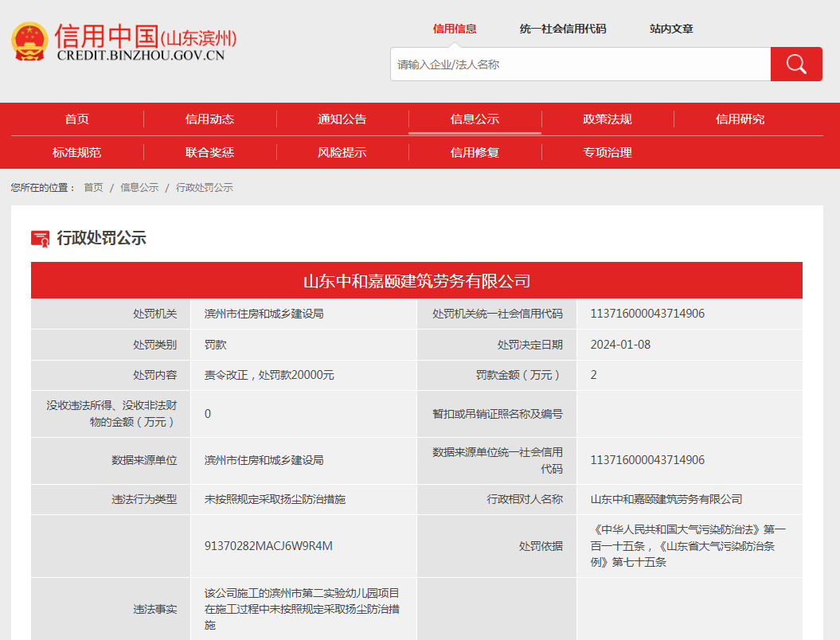Image resolution: width=840 pixels, height=640 pixels.
Task: Open 专项治理 from the navigation bar
Action: [x=608, y=153]
